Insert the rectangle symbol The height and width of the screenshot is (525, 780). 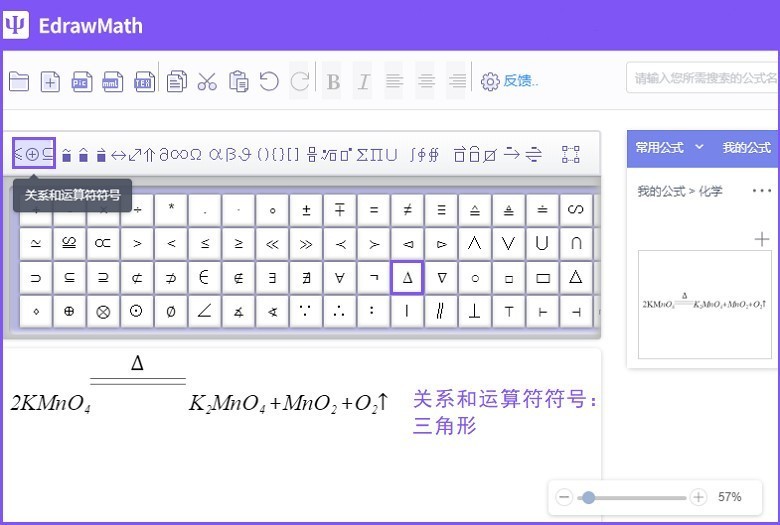(x=542, y=277)
